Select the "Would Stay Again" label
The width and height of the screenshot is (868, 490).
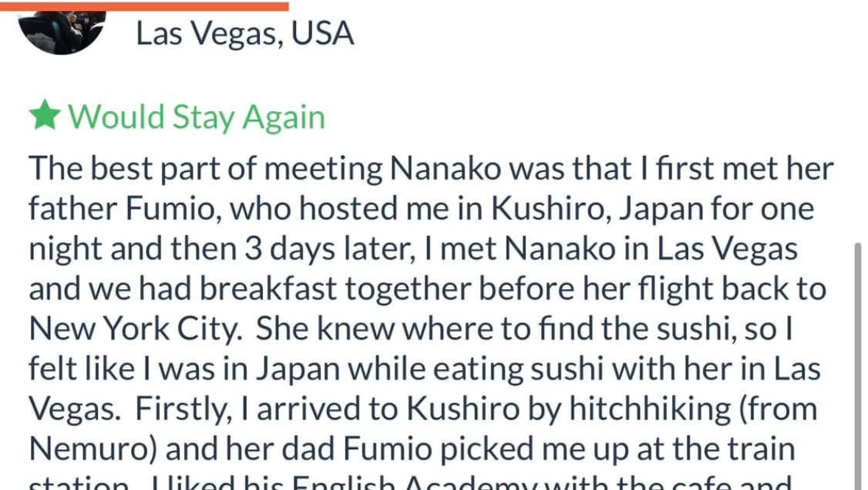[197, 117]
